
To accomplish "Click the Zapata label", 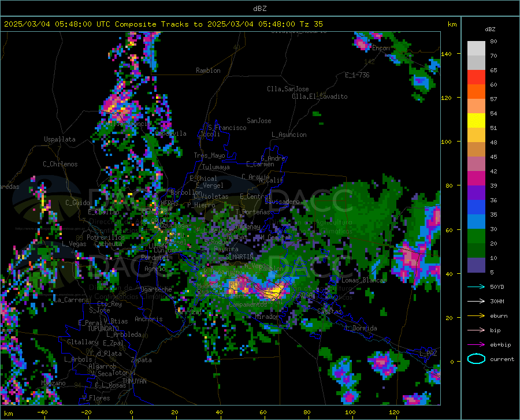I will [142, 360].
